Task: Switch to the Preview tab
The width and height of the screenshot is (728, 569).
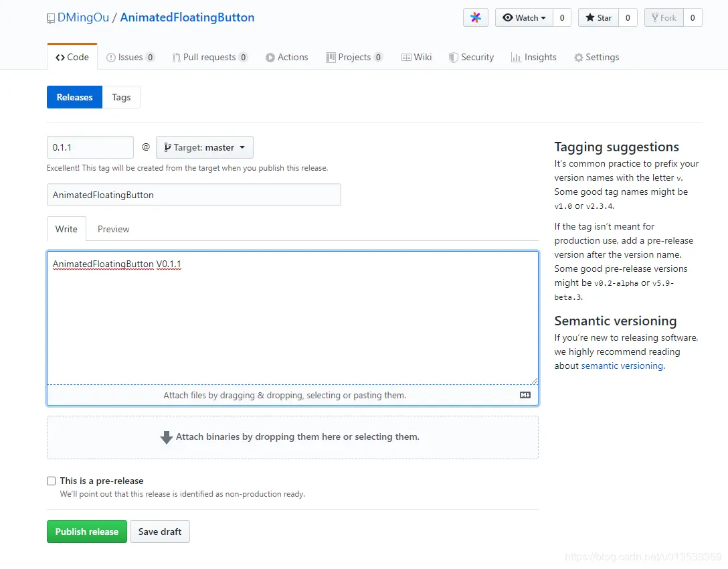Action: coord(113,229)
